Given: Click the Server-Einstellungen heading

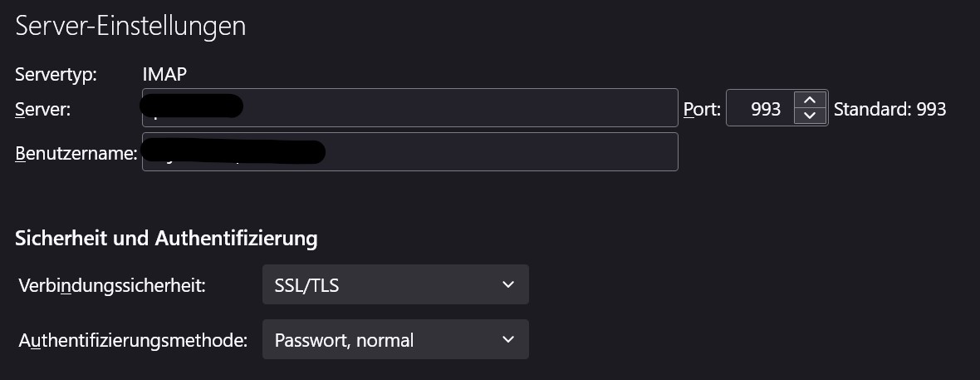Looking at the screenshot, I should pos(130,26).
